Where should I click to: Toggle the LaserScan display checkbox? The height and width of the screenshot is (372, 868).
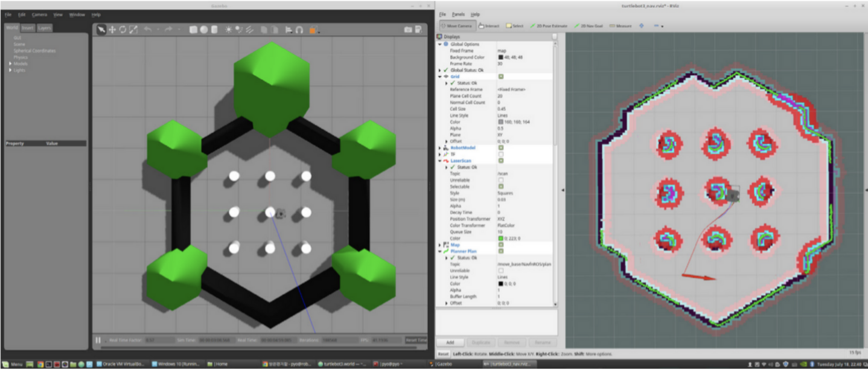pos(501,161)
